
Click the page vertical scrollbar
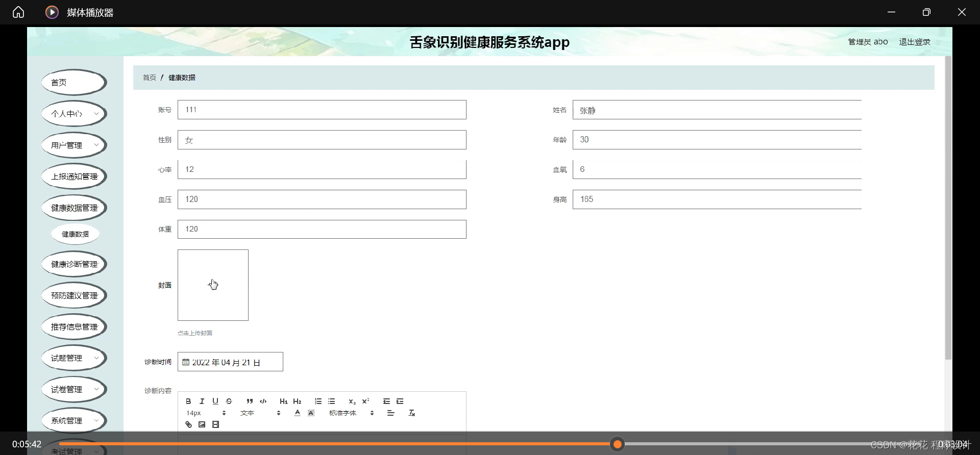pos(948,208)
